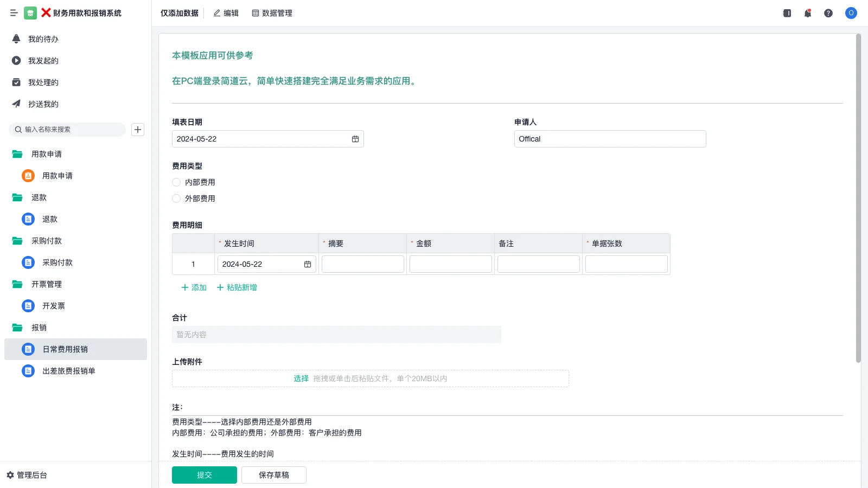Click the 开票管理 folder icon
Screen dimensions: 868x488
tap(17, 284)
